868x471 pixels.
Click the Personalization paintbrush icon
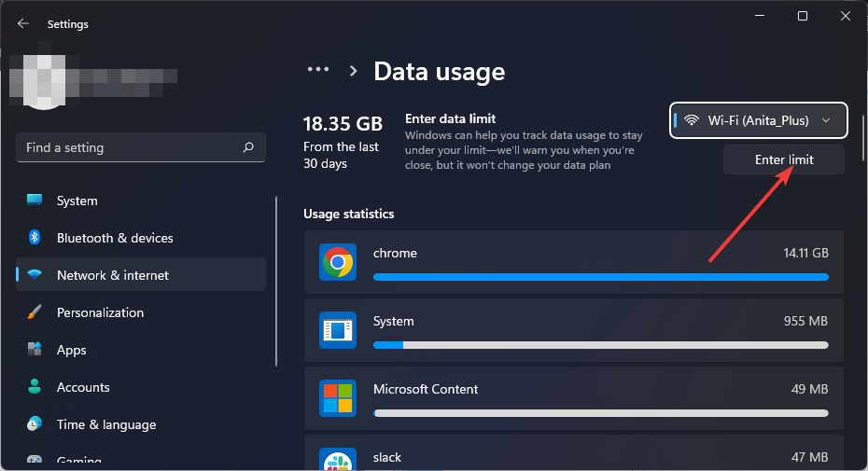tap(35, 312)
